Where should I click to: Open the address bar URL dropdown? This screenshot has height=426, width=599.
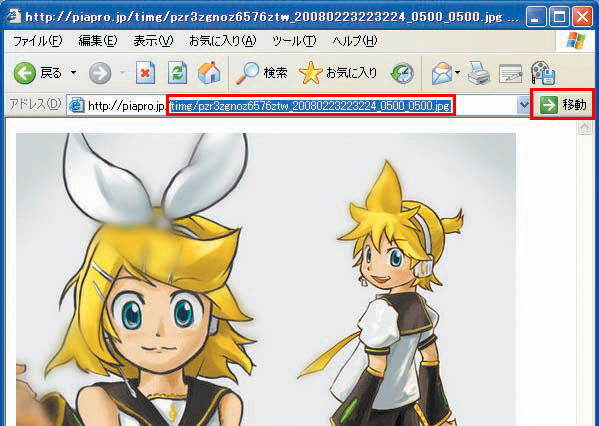tap(523, 105)
